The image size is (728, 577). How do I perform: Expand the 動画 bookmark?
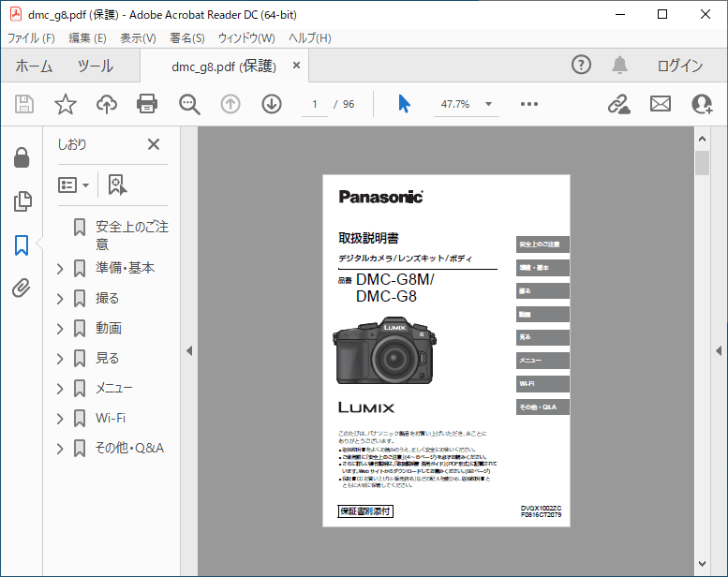pos(60,329)
